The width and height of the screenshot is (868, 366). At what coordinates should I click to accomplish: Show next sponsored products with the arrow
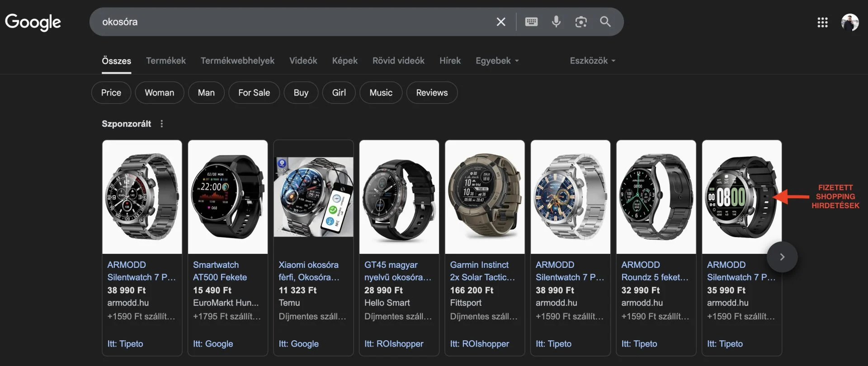[x=782, y=257]
